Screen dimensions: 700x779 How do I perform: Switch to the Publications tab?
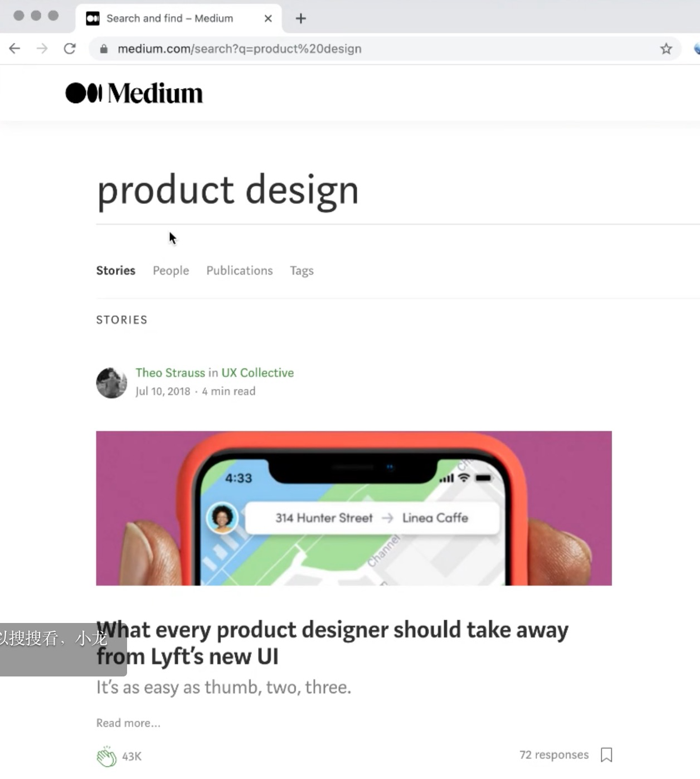(x=240, y=270)
